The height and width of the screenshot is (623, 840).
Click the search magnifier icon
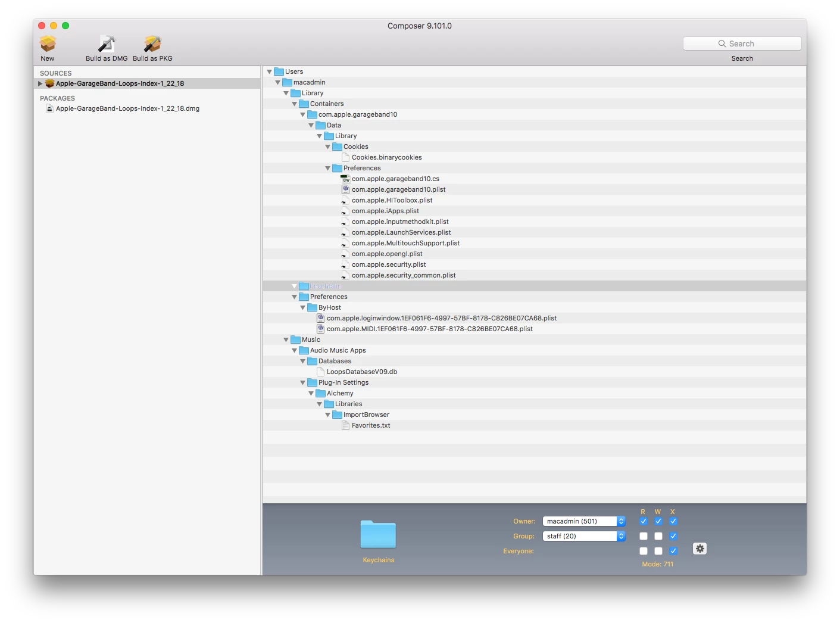[x=722, y=43]
